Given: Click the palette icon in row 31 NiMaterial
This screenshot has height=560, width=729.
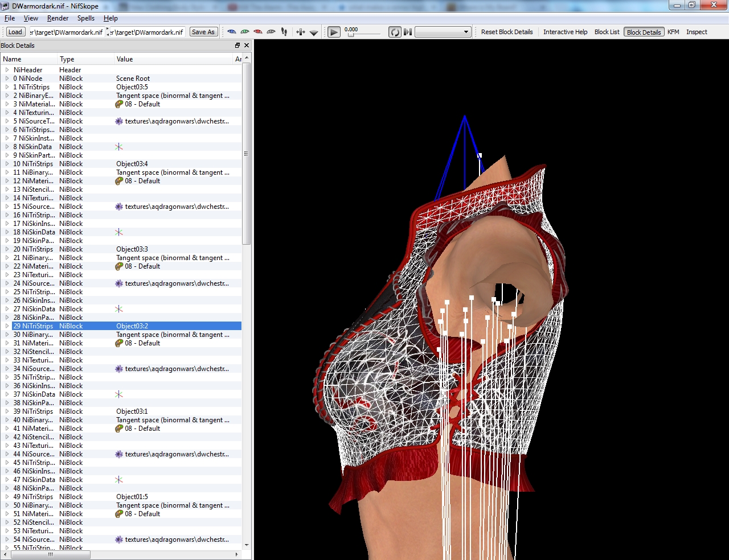Looking at the screenshot, I should pos(119,343).
